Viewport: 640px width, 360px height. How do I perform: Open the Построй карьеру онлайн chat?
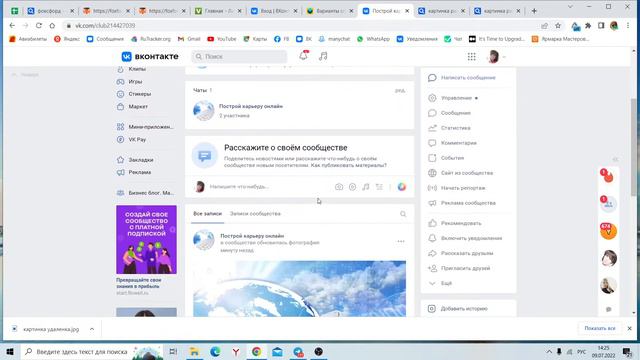coord(251,106)
